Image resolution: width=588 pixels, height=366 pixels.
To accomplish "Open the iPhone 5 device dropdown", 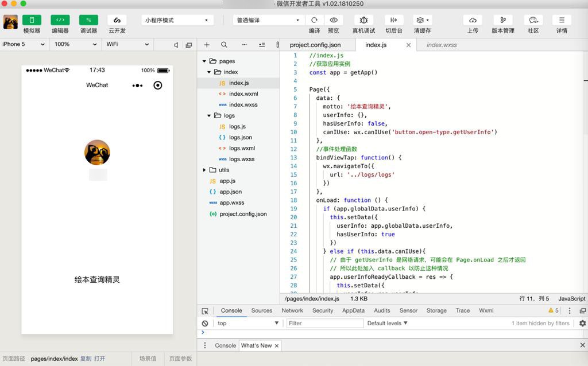I will pyautogui.click(x=24, y=44).
